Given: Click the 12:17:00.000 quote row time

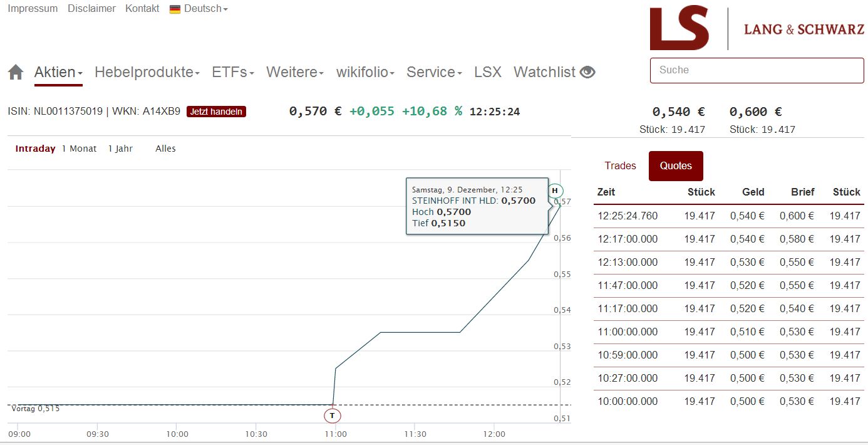Looking at the screenshot, I should point(628,239).
